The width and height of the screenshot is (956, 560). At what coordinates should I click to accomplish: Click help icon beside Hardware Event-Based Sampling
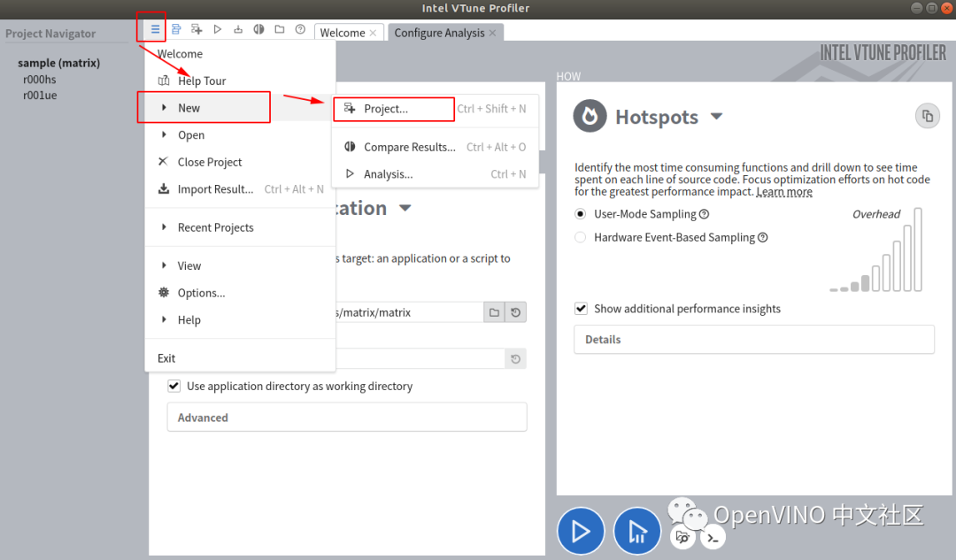pos(763,238)
